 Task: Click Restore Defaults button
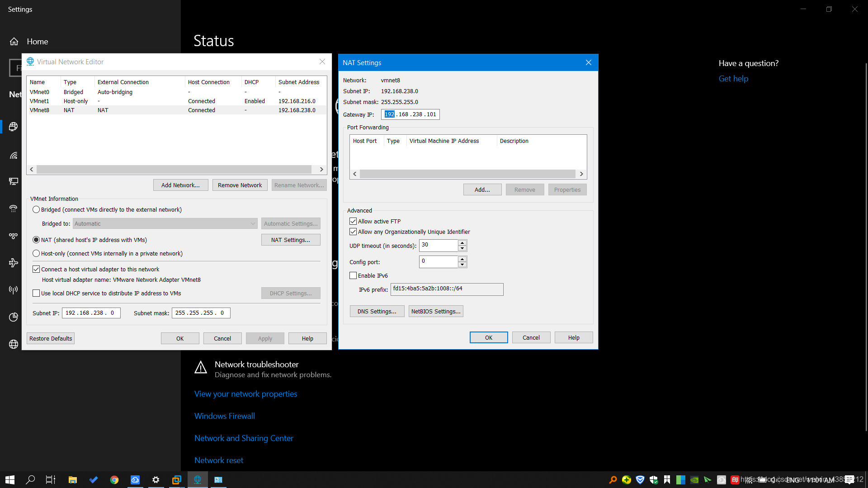(51, 339)
